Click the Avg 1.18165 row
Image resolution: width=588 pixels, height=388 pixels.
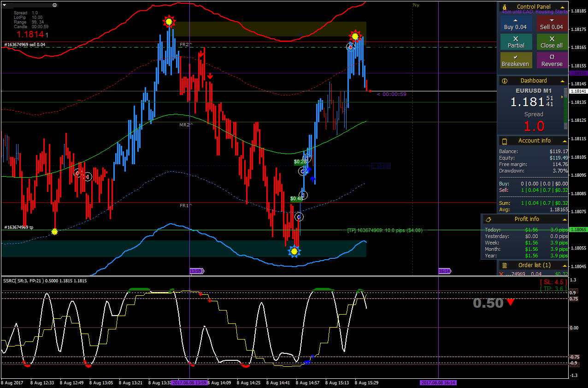[534, 209]
